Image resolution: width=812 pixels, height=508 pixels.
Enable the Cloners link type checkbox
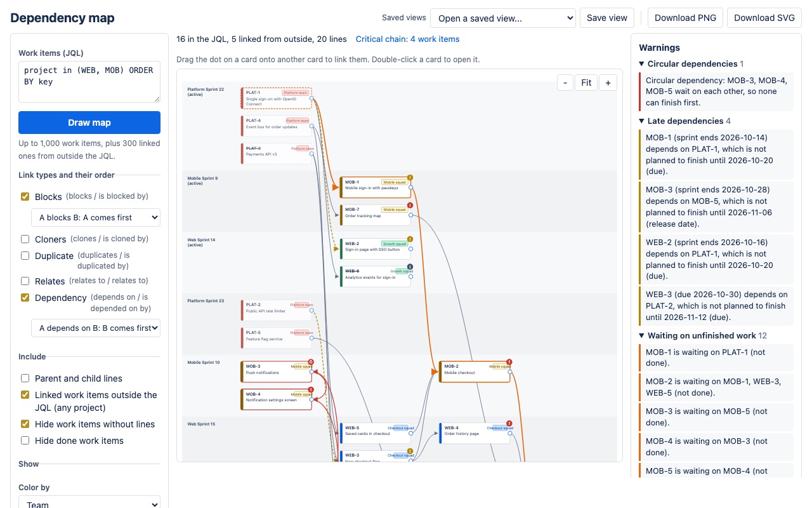25,239
